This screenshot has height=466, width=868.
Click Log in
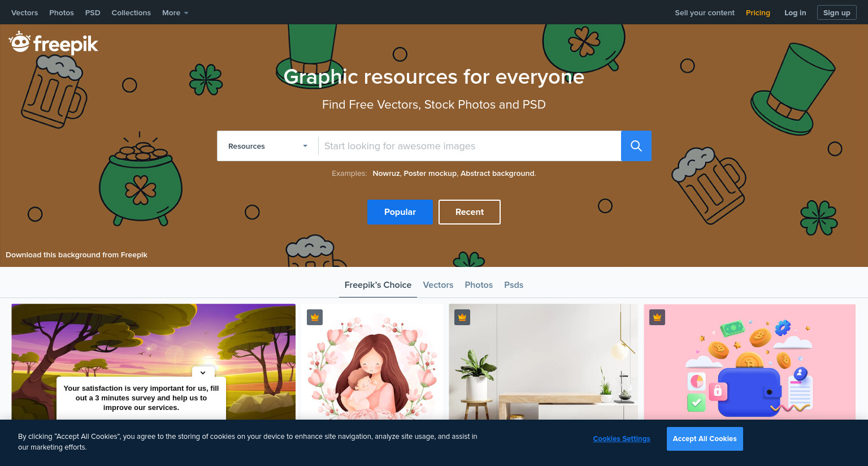click(x=795, y=12)
